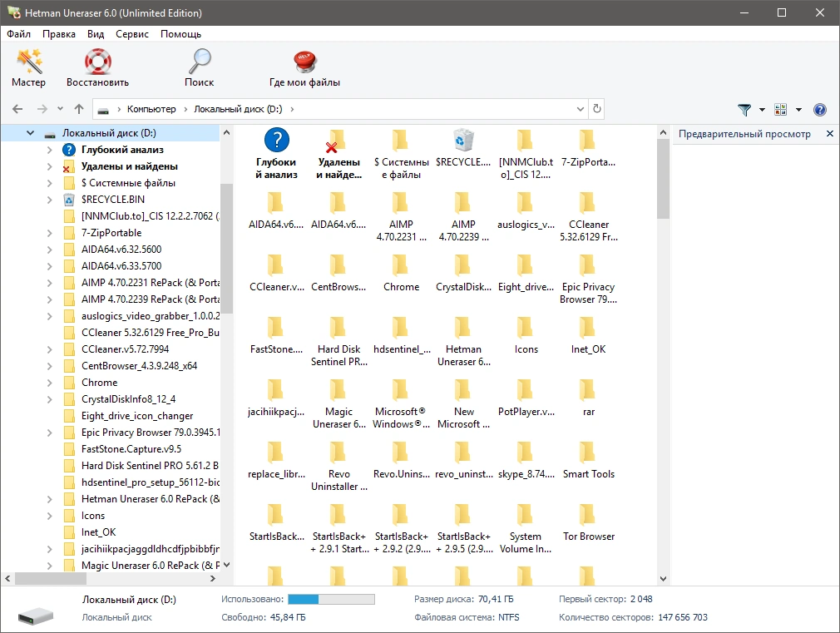This screenshot has width=840, height=633.
Task: Select the PotPlayer.v... folder
Action: [x=526, y=398]
